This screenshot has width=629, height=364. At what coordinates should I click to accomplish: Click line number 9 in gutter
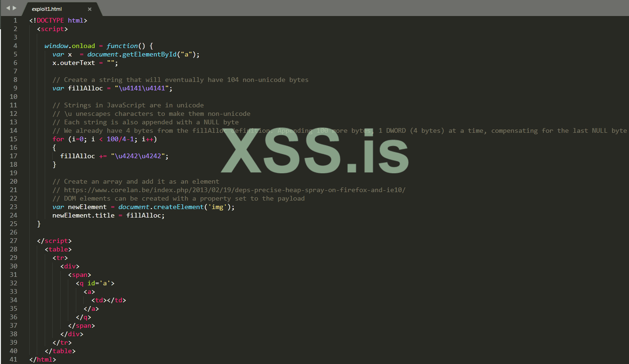coord(15,88)
